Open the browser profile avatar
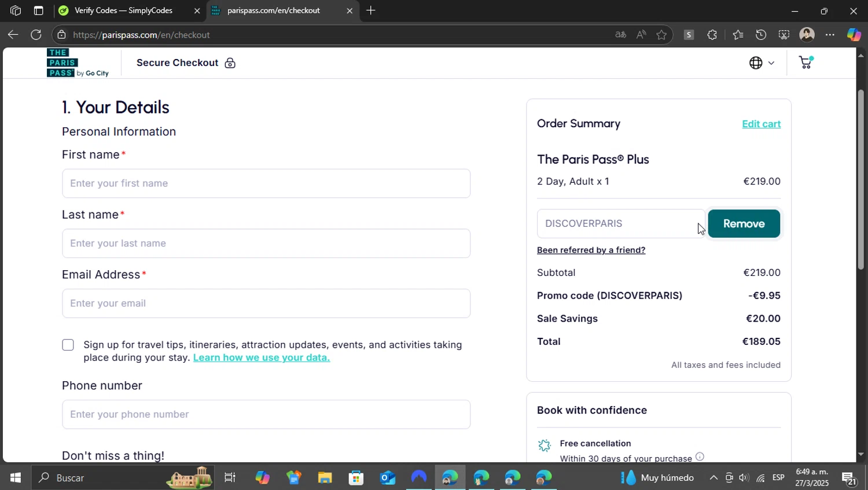The image size is (868, 490). coord(807,35)
